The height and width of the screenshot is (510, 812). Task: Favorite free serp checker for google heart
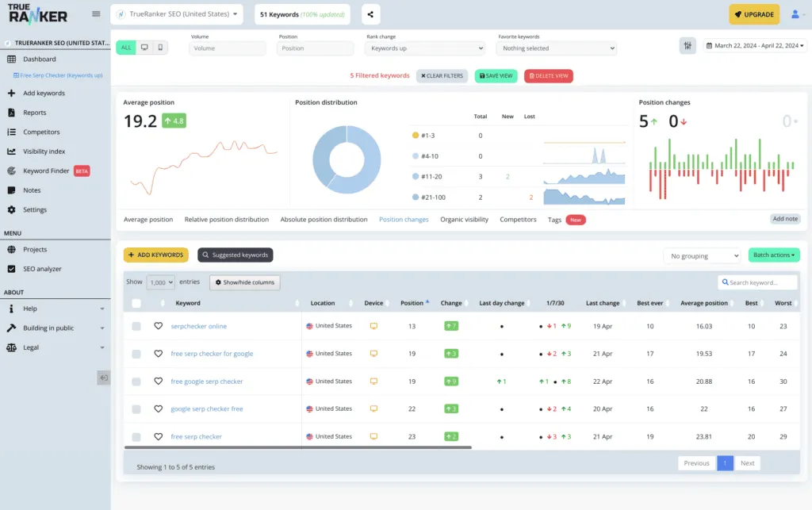pyautogui.click(x=159, y=354)
